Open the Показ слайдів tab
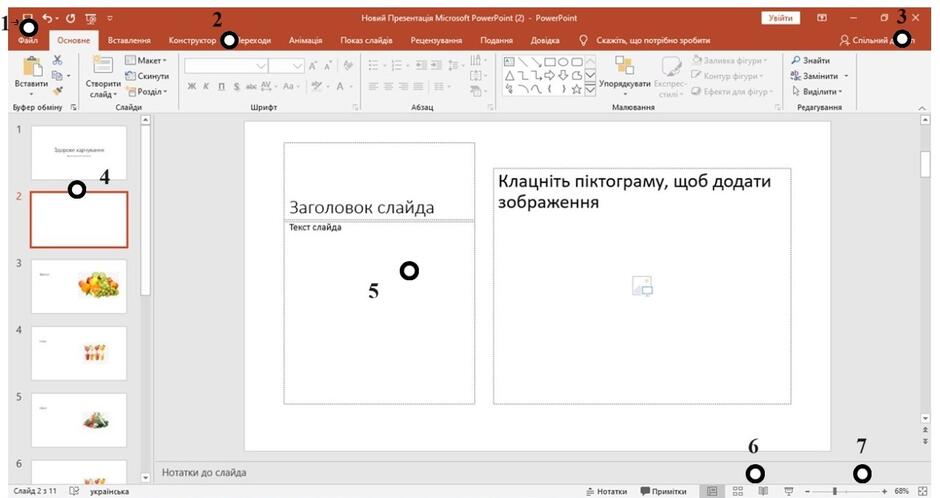The image size is (940, 498). pyautogui.click(x=366, y=40)
